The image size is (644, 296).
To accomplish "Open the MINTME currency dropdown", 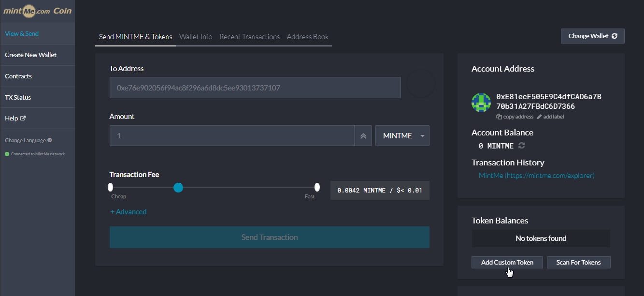I will pos(402,136).
